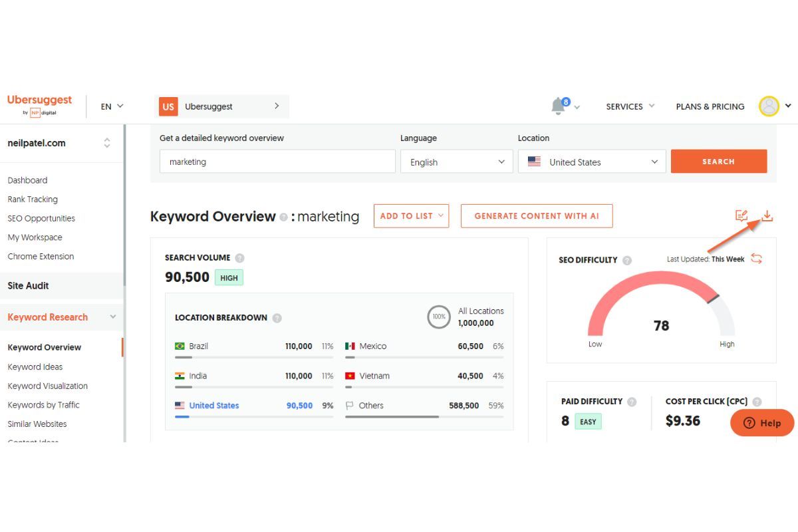Click the United States 9% progress bar

[254, 417]
